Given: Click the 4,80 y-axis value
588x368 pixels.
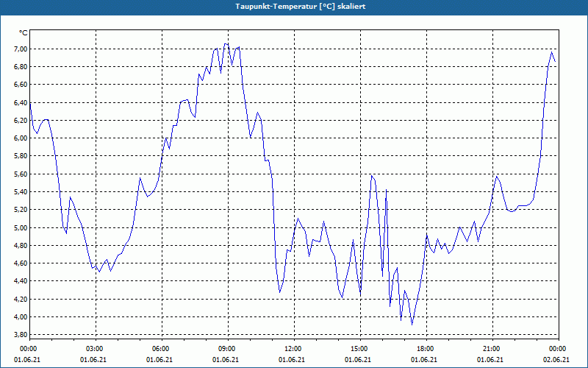Looking at the screenshot, I should pos(21,246).
